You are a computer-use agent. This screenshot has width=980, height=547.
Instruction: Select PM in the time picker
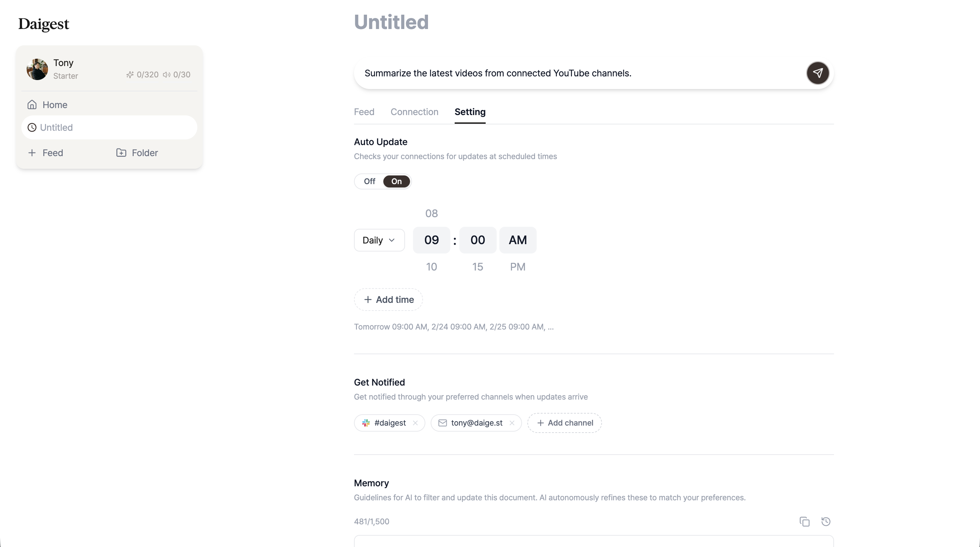pos(517,267)
